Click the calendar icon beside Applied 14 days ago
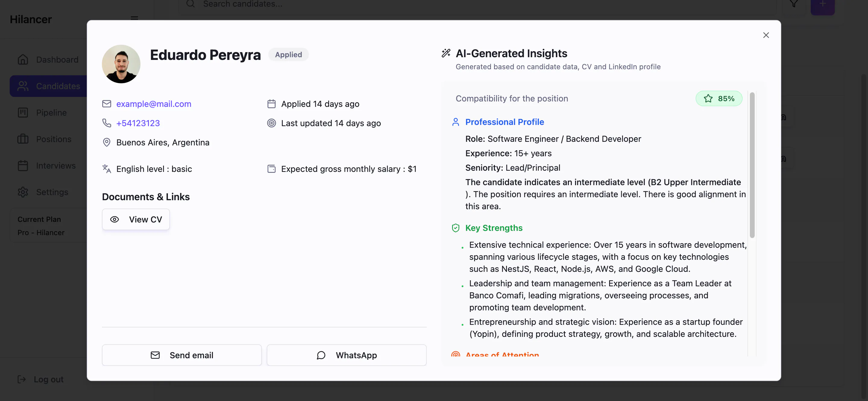The image size is (868, 401). point(271,104)
